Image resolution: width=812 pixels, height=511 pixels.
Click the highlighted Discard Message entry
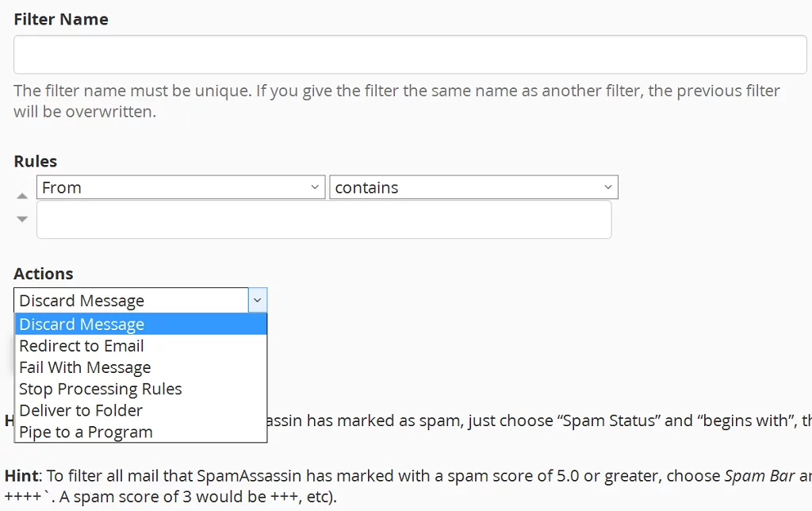(x=81, y=324)
